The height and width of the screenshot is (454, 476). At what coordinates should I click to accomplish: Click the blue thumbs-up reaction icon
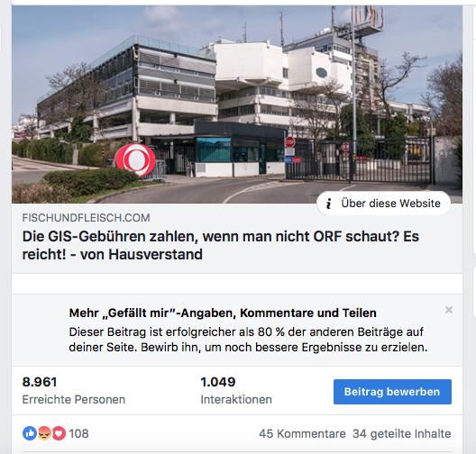[x=30, y=433]
